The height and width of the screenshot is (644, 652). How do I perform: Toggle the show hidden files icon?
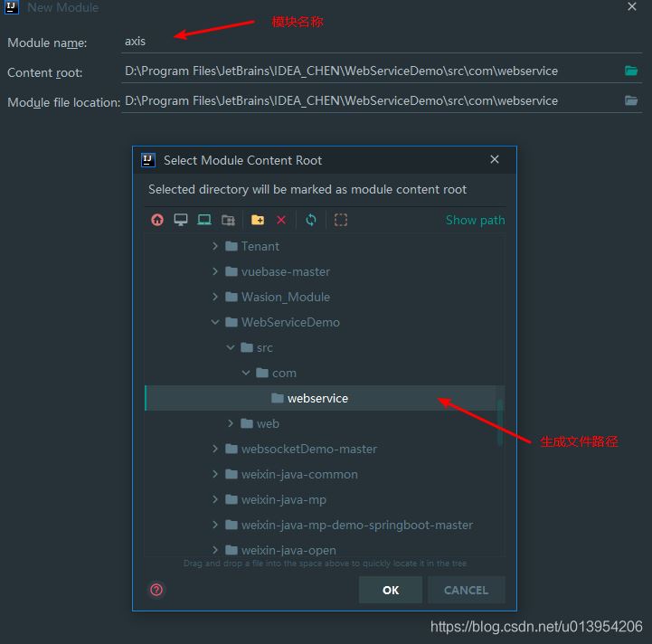(x=341, y=220)
